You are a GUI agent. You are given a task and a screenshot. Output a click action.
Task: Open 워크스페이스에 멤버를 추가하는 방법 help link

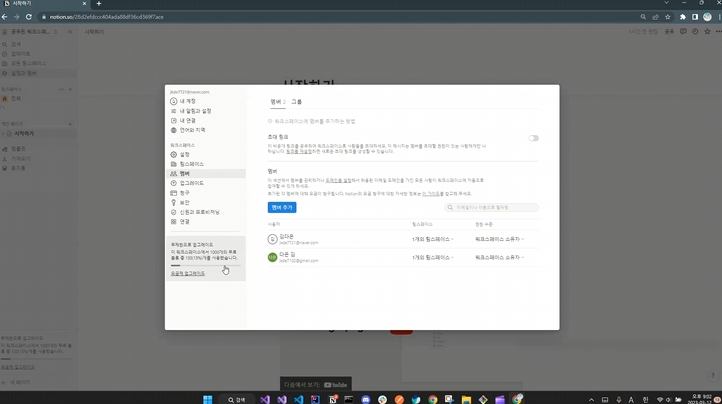[312, 121]
